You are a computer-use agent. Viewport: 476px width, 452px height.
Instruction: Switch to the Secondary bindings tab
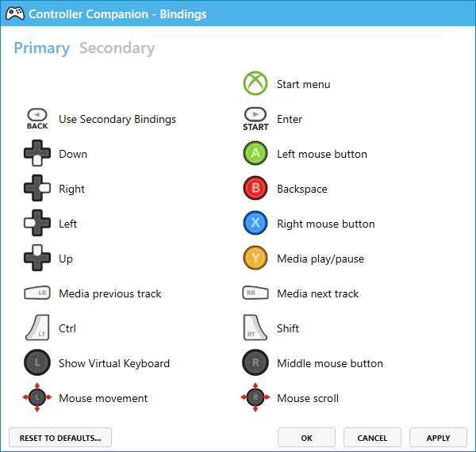coord(117,48)
